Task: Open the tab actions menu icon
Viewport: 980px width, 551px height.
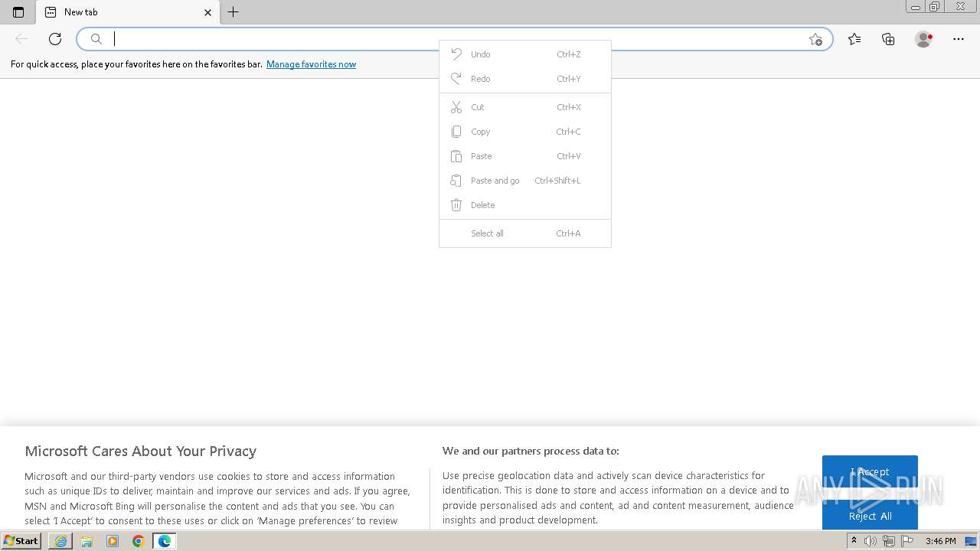Action: [x=18, y=12]
